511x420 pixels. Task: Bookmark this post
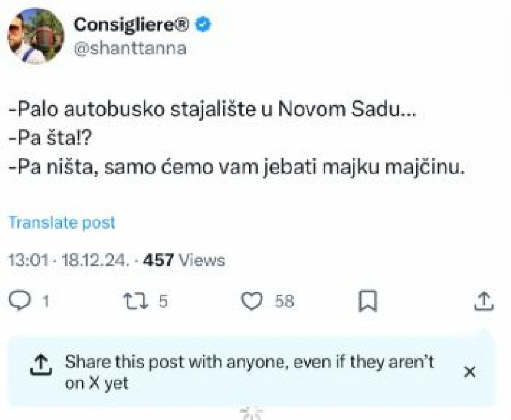pos(368,301)
